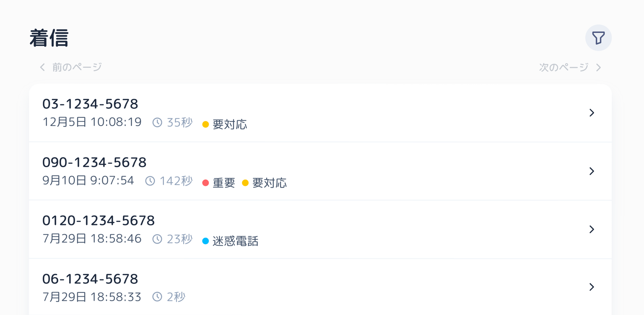Click the 着信 page title
This screenshot has width=644, height=315.
[49, 38]
